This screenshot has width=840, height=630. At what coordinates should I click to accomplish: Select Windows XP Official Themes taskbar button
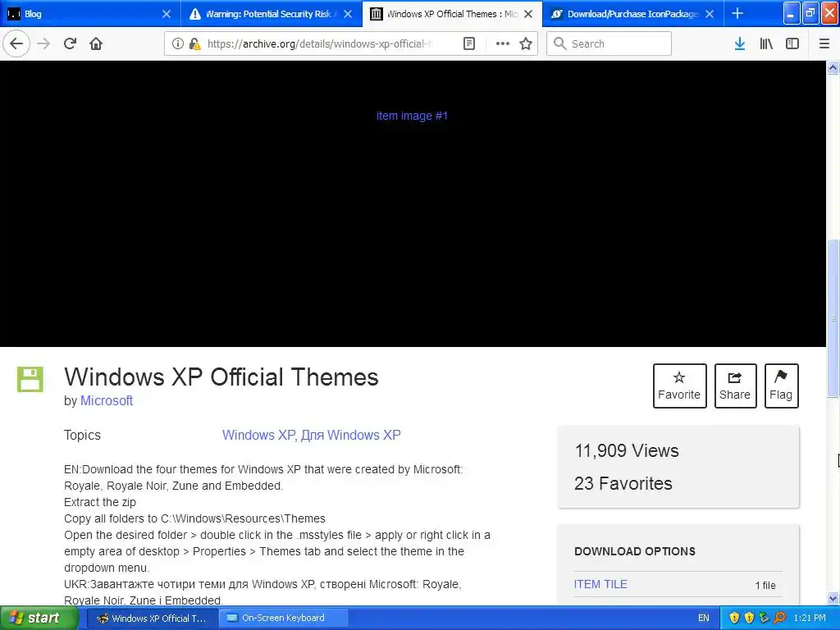point(153,619)
